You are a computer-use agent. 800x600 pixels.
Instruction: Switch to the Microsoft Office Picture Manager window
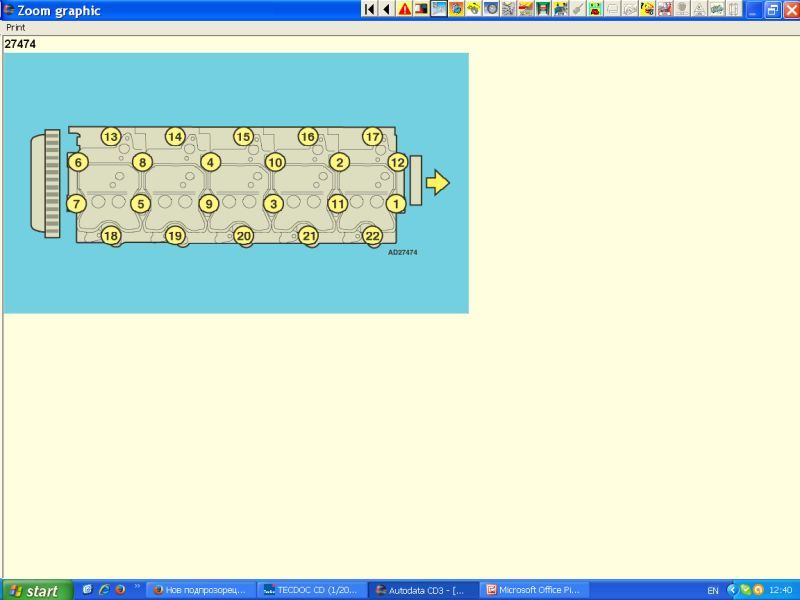coord(534,590)
